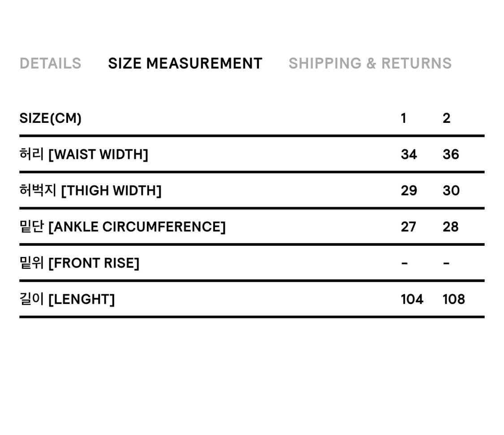
Task: Select the THIGH WIDTH row label
Action: (x=90, y=191)
